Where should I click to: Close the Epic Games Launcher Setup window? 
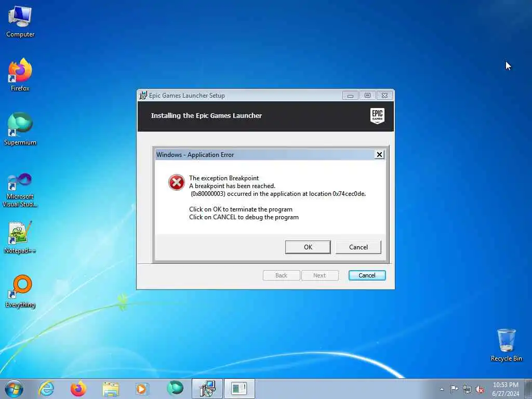pos(384,96)
